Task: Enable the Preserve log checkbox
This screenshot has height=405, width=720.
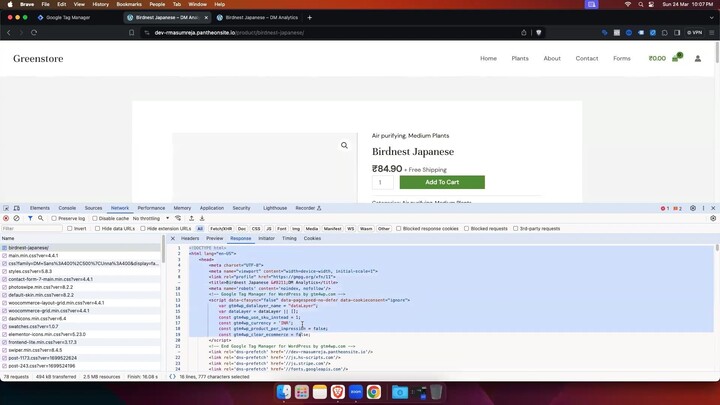Action: coord(54,219)
